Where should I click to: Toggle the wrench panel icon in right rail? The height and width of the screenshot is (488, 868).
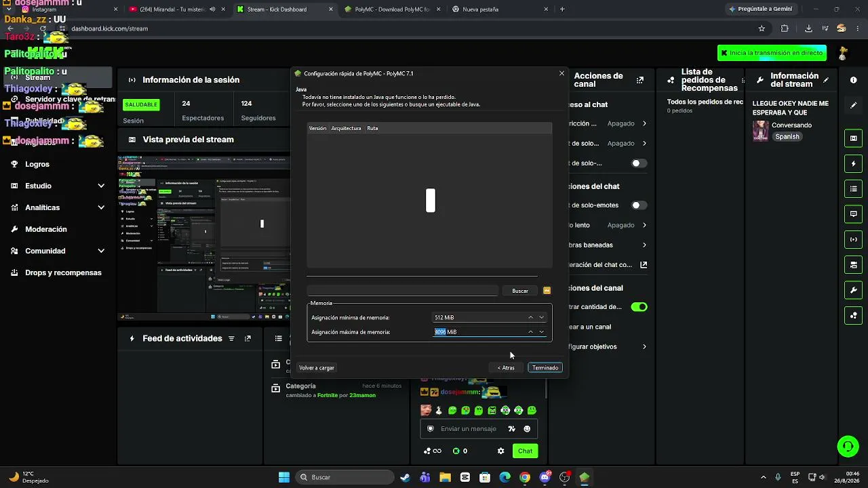(x=854, y=290)
